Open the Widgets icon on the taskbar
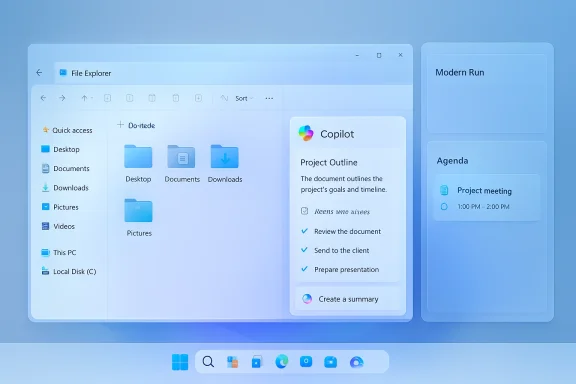Image resolution: width=576 pixels, height=384 pixels. pos(232,362)
